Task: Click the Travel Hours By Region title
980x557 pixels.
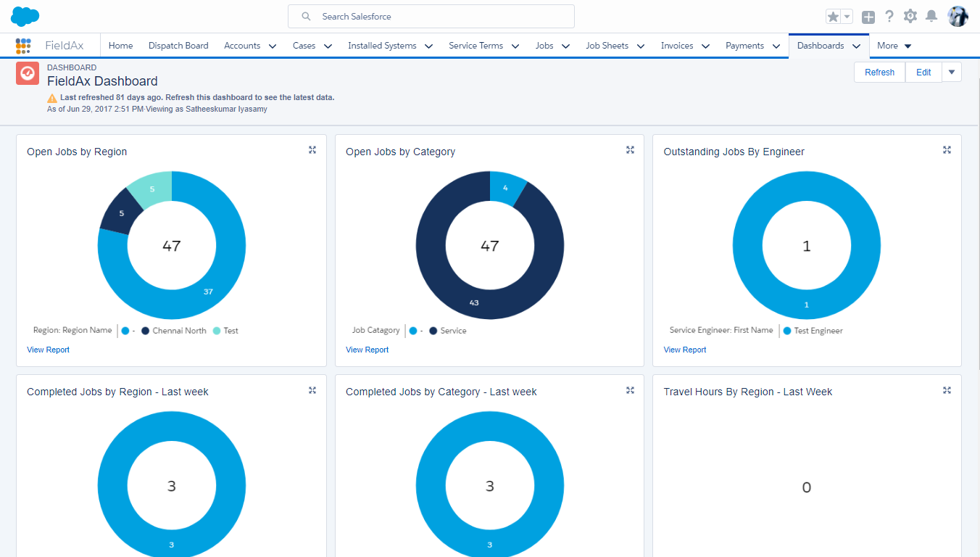Action: pos(748,392)
